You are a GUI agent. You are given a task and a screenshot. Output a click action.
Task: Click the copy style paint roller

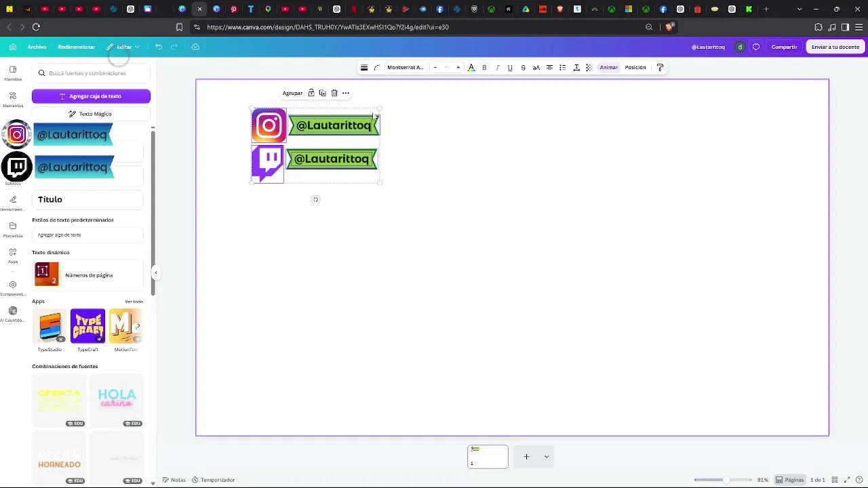coord(660,68)
